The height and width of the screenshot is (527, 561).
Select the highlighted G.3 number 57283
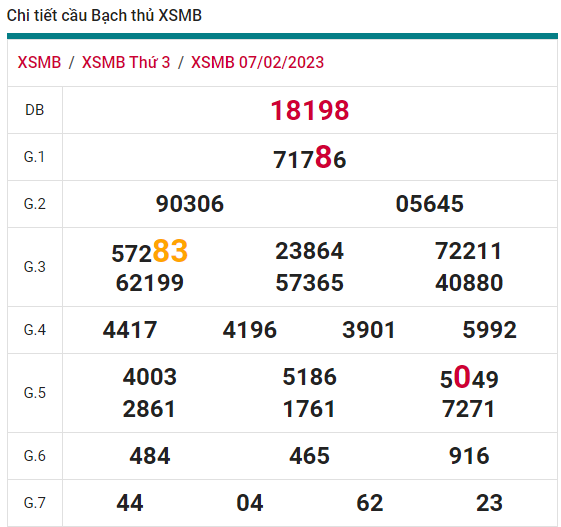[150, 252]
